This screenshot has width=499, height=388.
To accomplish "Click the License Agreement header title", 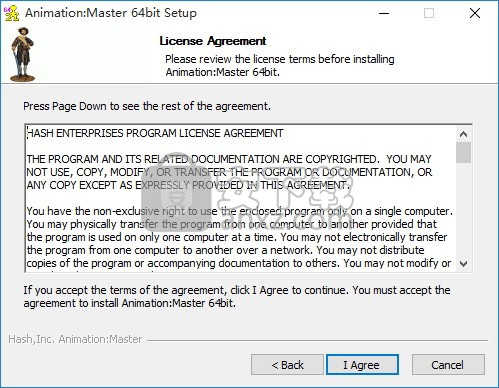I will click(x=213, y=41).
